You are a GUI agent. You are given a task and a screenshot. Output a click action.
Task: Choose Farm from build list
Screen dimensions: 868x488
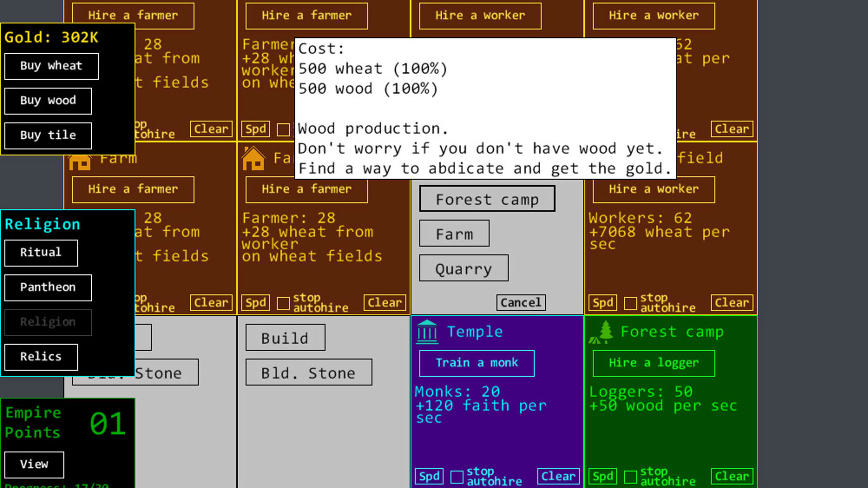point(454,234)
